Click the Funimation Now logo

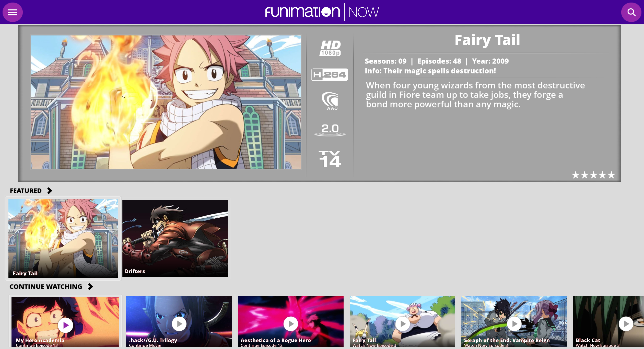click(x=322, y=12)
